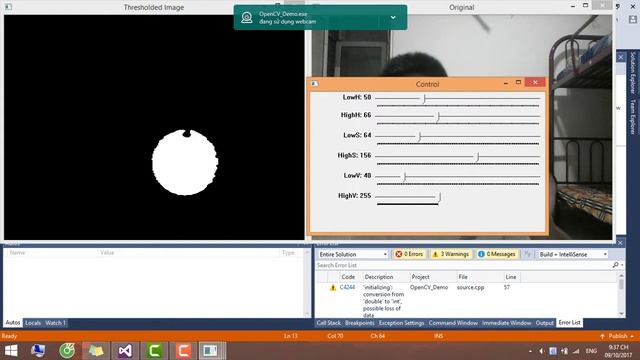Switch to the Autos tab
Screen dimensions: 640x360
tap(13, 323)
